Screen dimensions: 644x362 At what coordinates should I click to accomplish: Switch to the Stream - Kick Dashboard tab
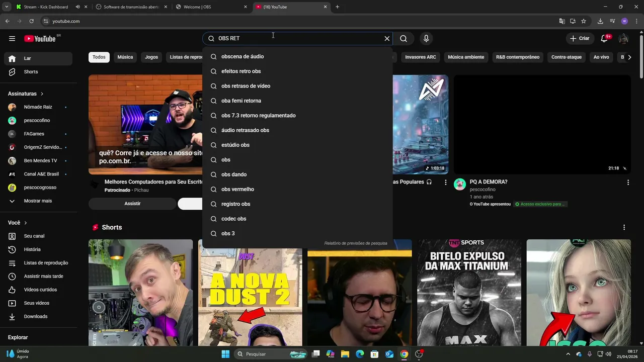point(51,7)
